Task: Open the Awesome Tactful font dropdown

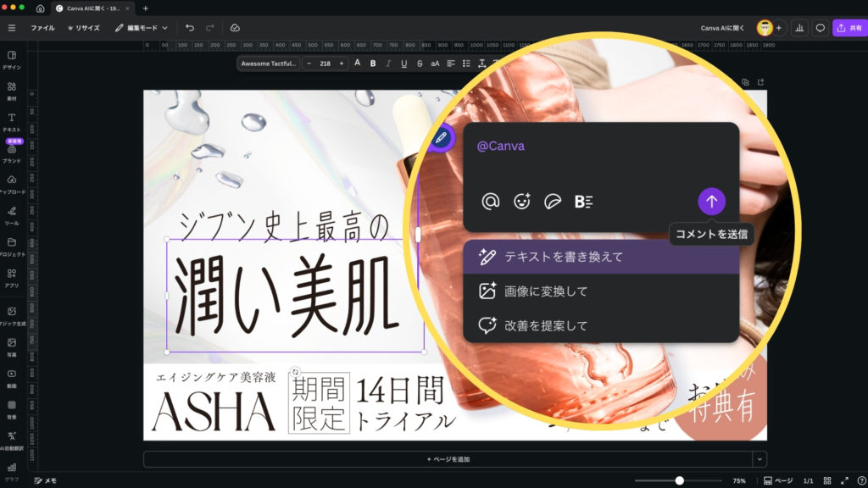Action: [x=269, y=64]
